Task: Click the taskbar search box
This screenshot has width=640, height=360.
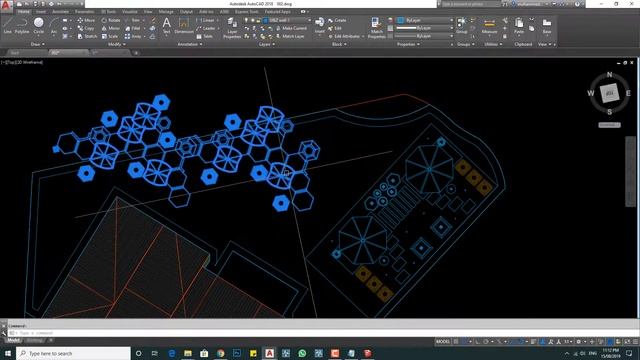Action: [73, 353]
